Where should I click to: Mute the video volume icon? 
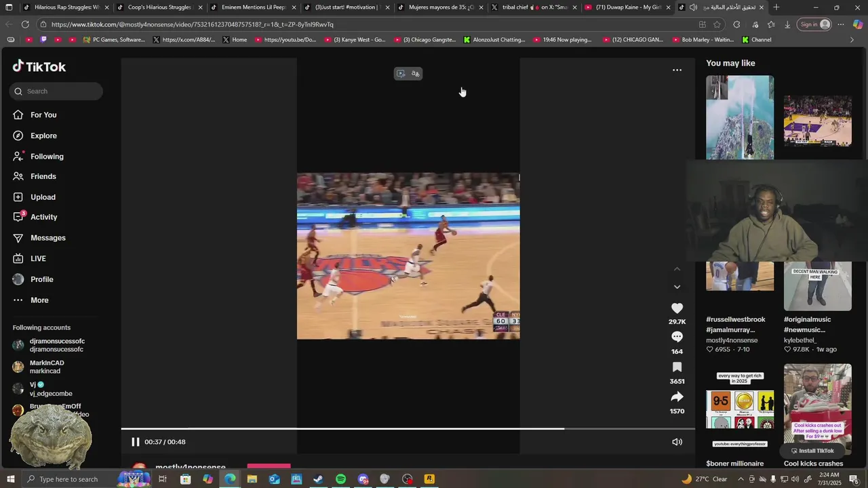point(677,442)
